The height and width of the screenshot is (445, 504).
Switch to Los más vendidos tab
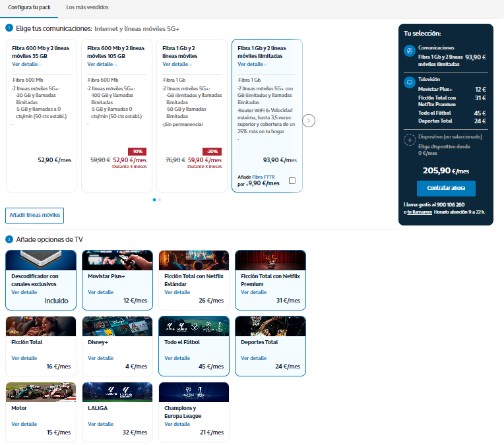coord(88,7)
